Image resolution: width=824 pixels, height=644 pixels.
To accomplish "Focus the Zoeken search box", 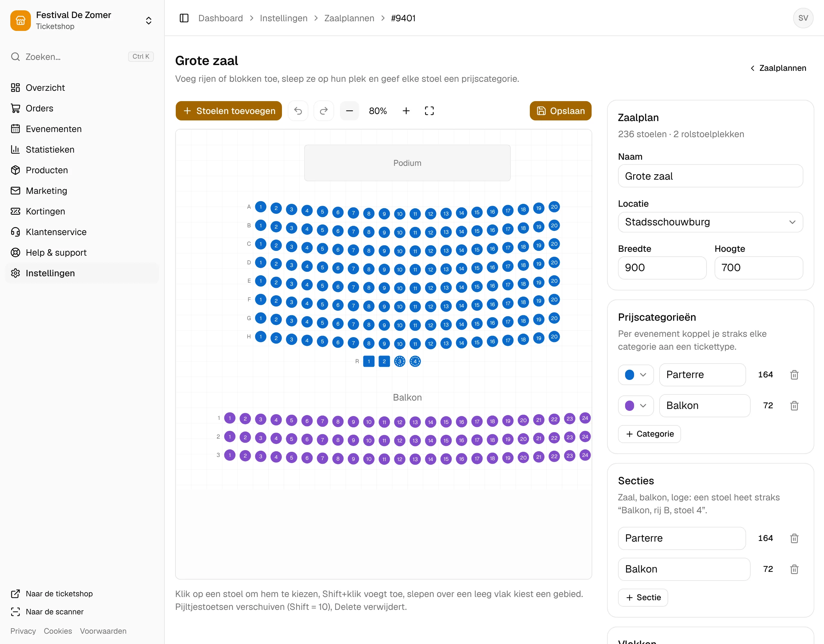I will 82,57.
